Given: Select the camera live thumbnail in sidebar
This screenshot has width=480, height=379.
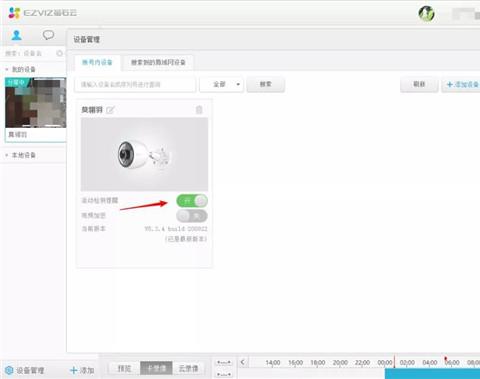Looking at the screenshot, I should pyautogui.click(x=36, y=103).
